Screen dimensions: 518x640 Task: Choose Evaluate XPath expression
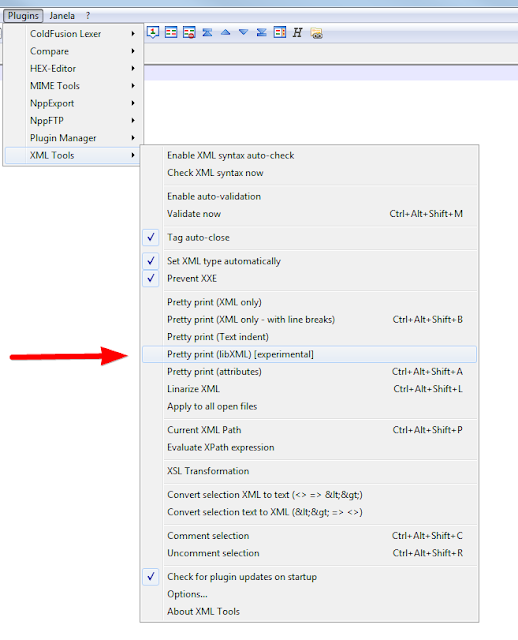309,447
